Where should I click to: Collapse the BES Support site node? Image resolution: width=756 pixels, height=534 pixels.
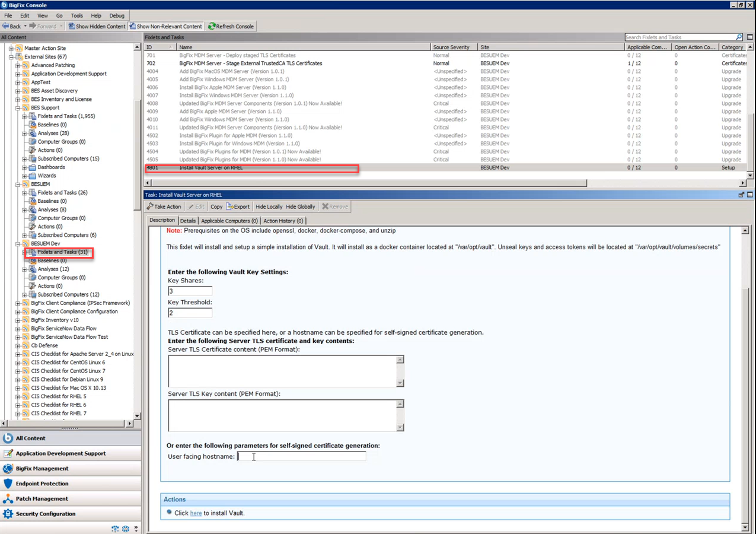coord(18,108)
